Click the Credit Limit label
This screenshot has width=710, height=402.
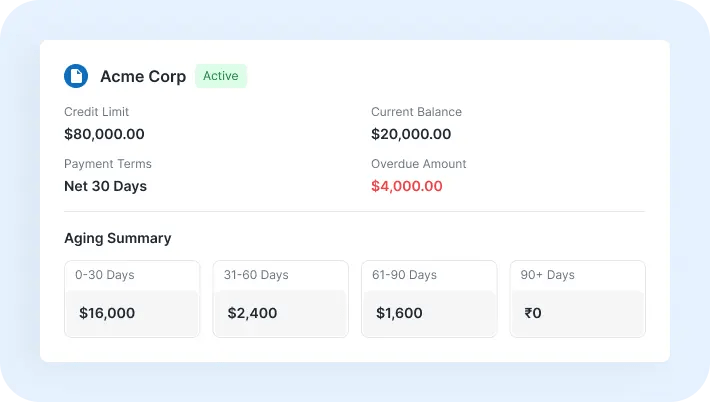96,112
